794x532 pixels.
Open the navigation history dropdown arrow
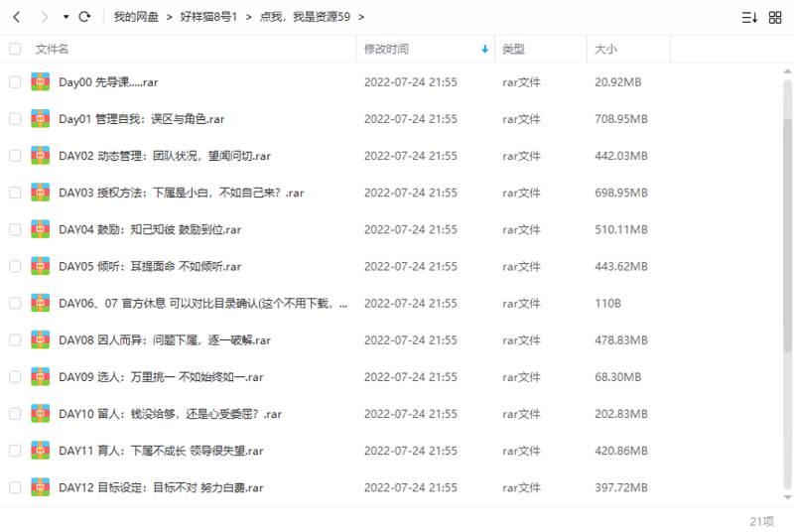pos(66,17)
